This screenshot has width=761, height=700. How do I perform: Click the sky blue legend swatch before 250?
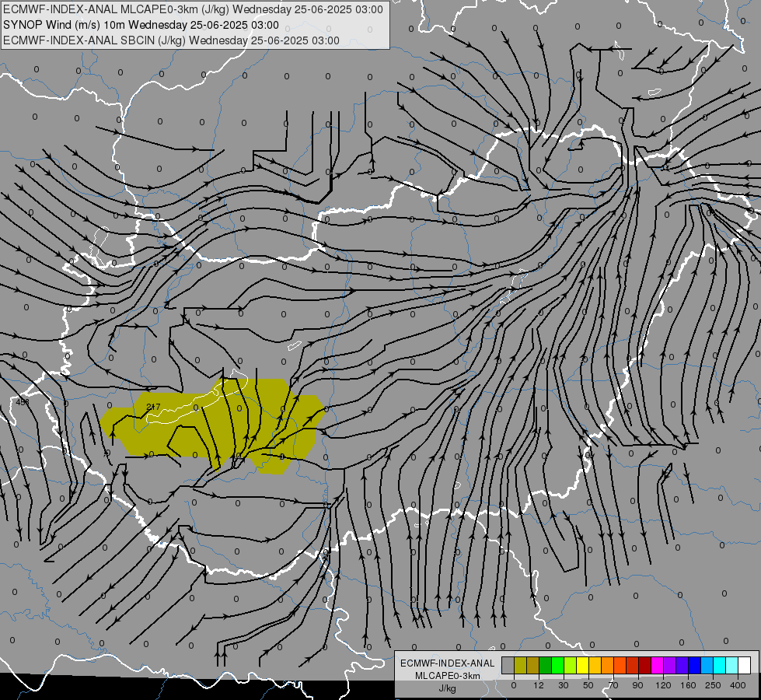[707, 665]
